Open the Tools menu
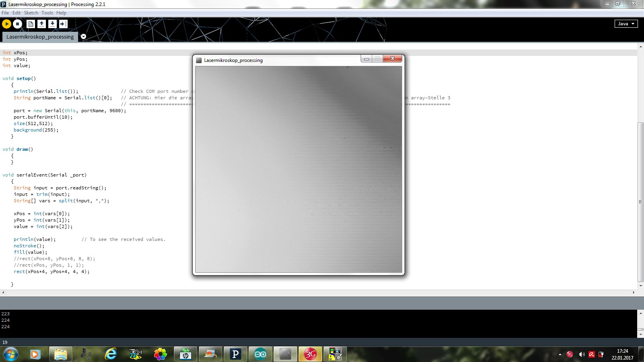Viewport: 644px width, 362px height. (x=47, y=13)
